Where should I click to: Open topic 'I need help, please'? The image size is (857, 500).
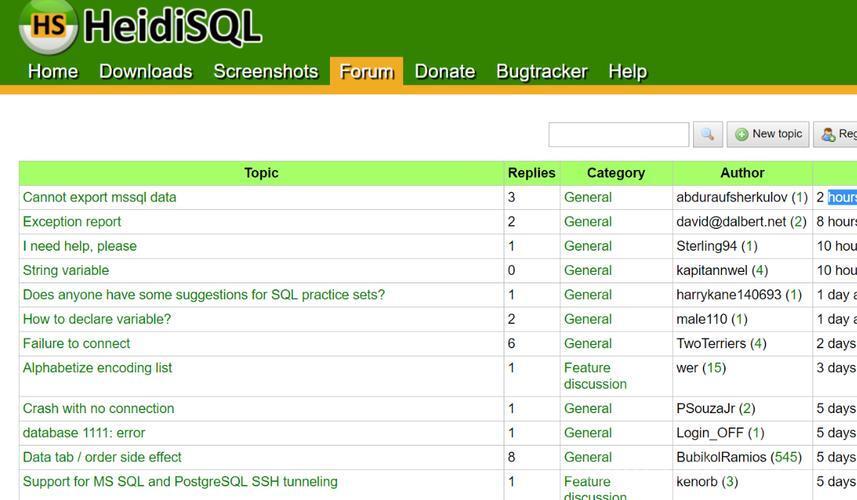tap(80, 246)
